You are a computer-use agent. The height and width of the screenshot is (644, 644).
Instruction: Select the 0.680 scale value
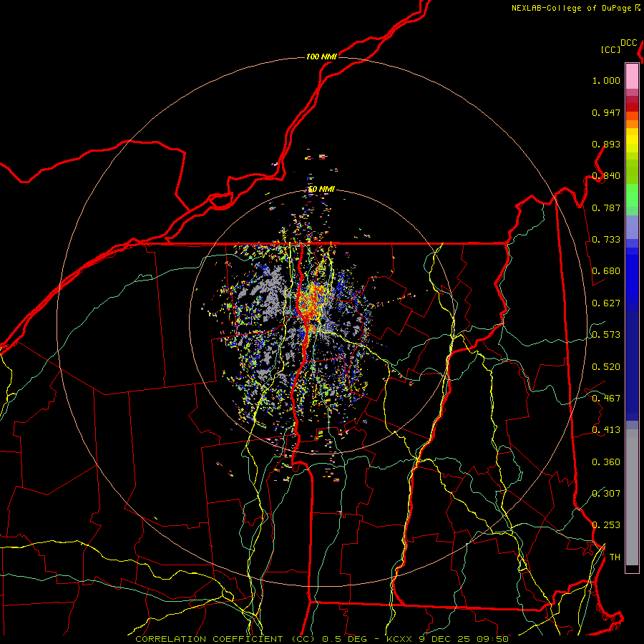pos(606,271)
